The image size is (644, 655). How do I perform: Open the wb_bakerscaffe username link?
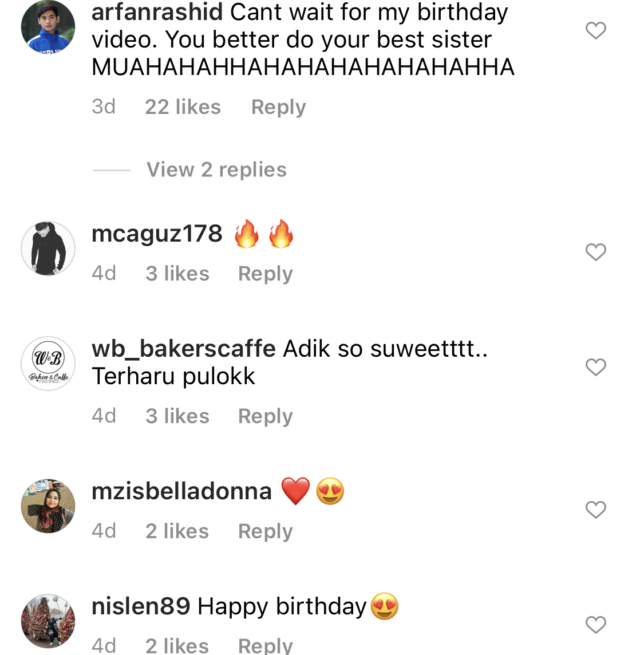coord(183,348)
